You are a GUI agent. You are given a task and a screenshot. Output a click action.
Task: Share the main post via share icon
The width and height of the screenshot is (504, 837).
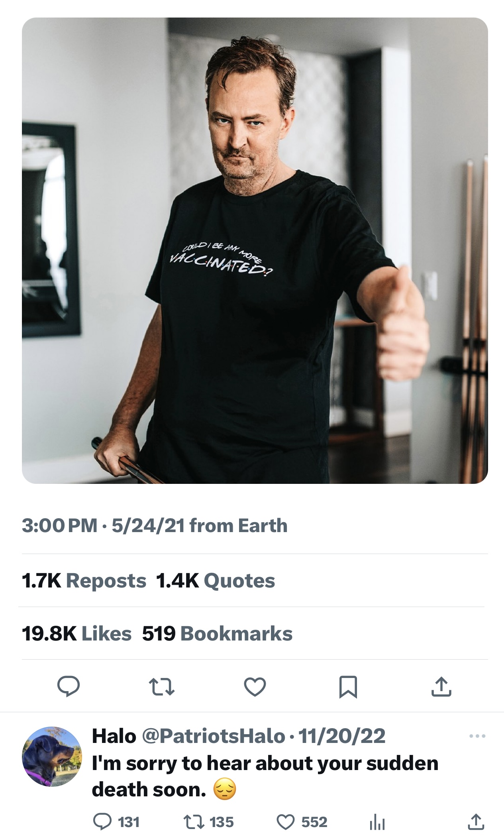(x=441, y=687)
